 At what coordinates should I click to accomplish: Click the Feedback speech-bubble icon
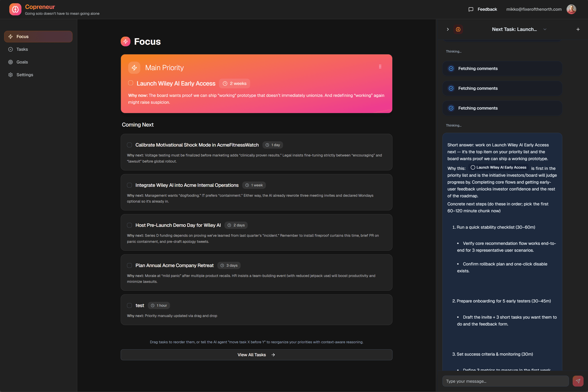471,9
